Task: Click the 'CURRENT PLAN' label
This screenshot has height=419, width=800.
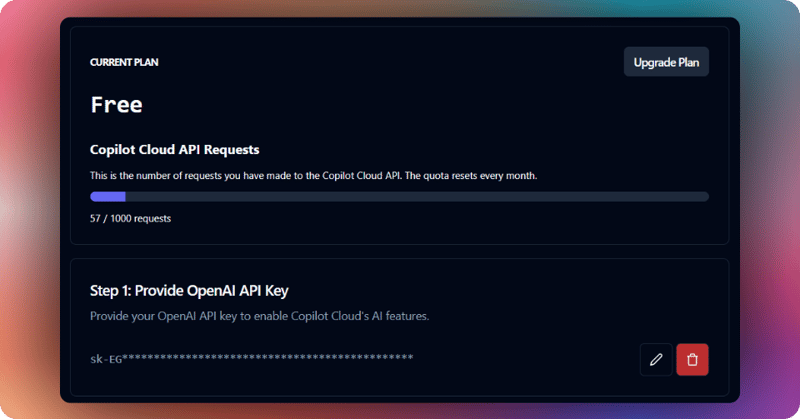Action: (x=124, y=62)
